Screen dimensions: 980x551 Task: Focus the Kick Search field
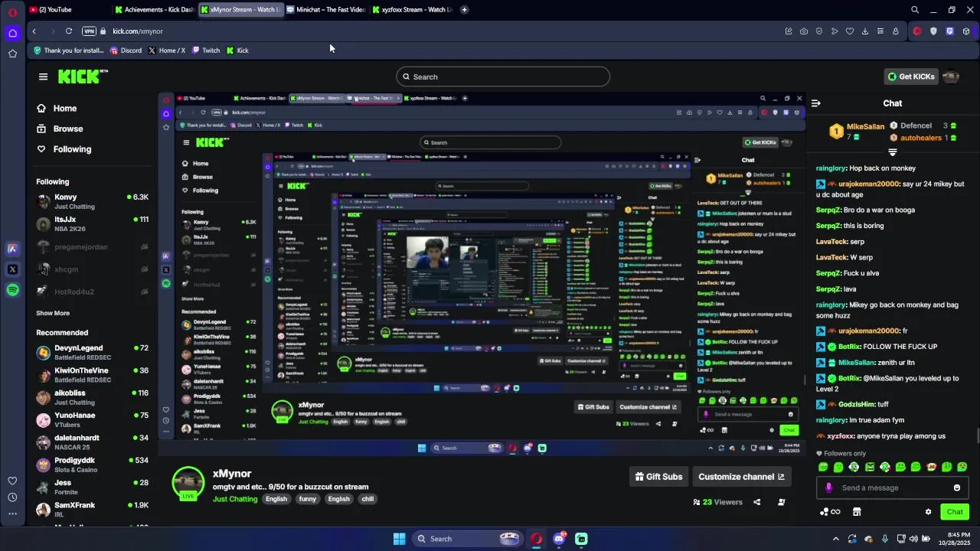point(503,77)
